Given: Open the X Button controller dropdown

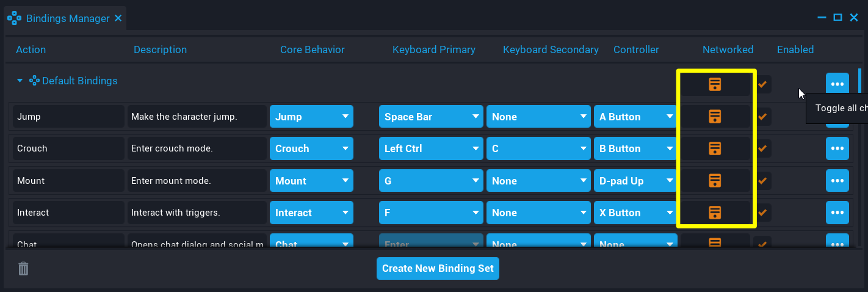Looking at the screenshot, I should (635, 213).
